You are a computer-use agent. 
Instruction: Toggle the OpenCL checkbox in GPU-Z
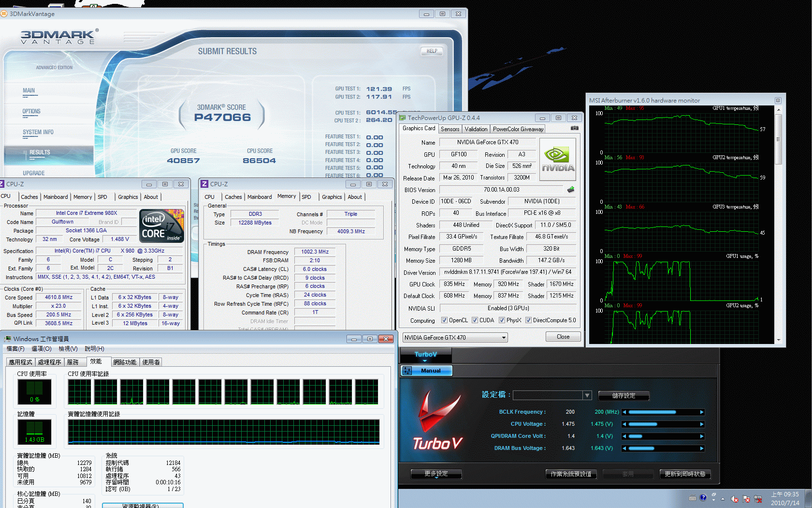coord(444,320)
